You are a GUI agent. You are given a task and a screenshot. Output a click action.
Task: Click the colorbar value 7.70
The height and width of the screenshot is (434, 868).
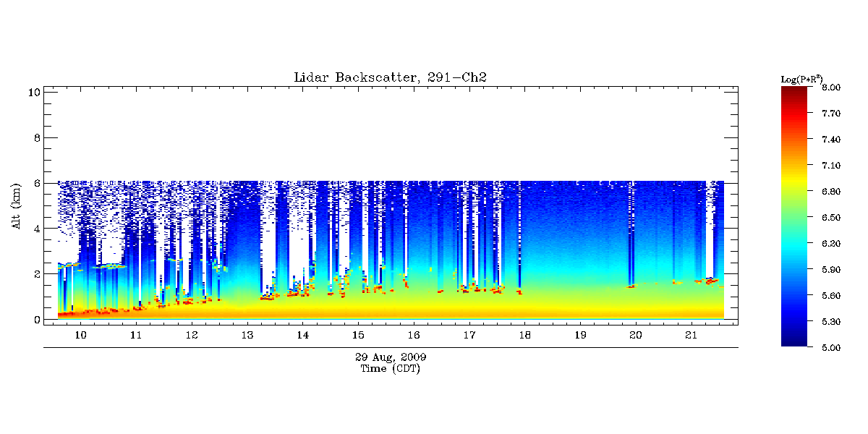click(x=831, y=114)
